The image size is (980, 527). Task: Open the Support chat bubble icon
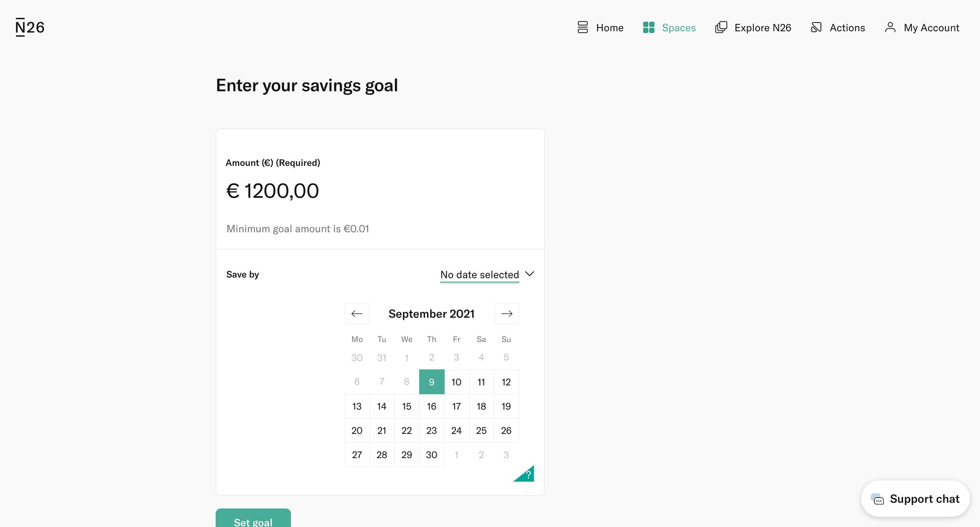(x=877, y=499)
